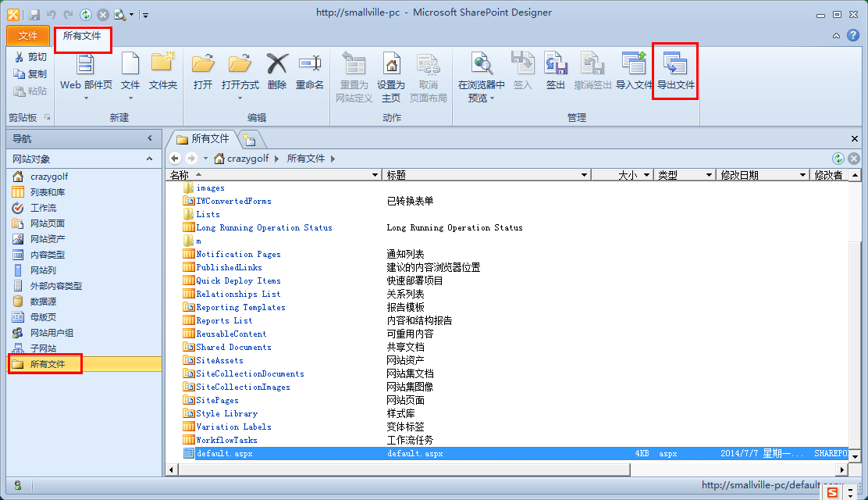Refresh the file list via green icon

coord(838,159)
